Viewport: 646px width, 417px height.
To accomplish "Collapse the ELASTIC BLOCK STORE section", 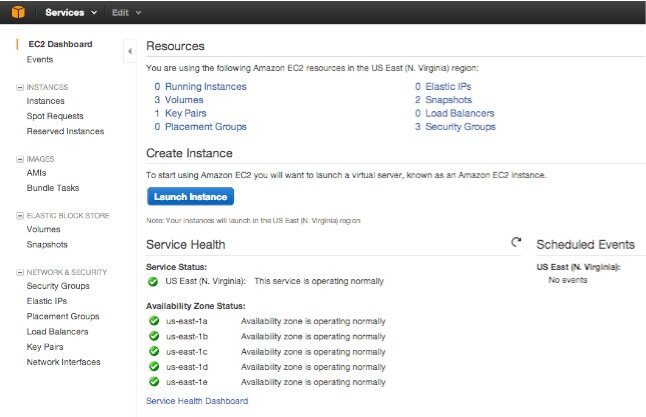I will click(x=19, y=216).
